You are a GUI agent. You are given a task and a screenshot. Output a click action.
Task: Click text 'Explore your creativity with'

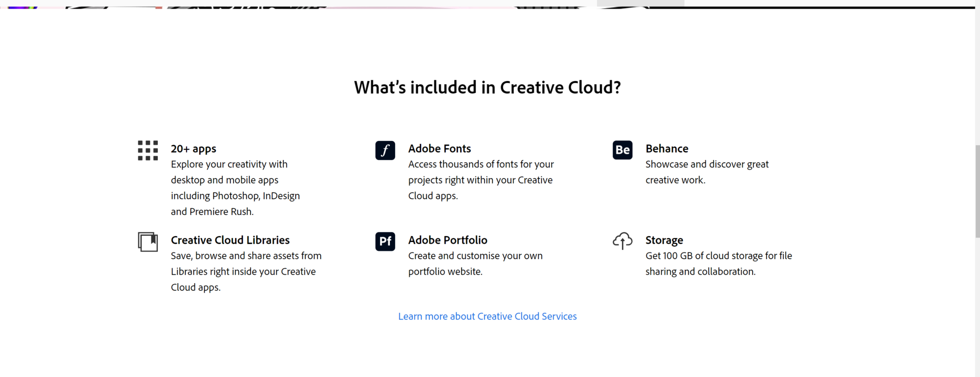[x=229, y=164]
